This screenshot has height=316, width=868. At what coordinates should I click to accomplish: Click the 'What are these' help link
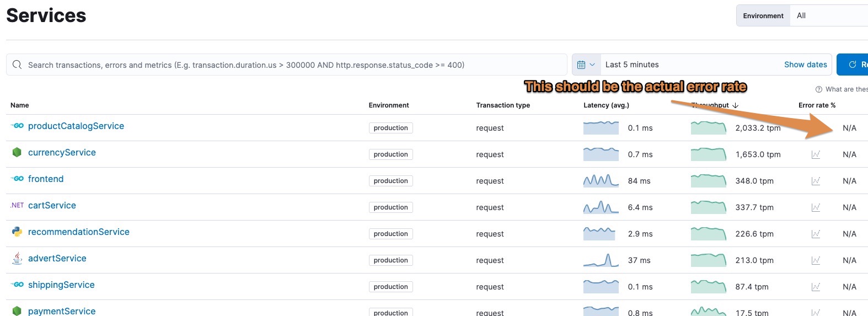point(846,89)
